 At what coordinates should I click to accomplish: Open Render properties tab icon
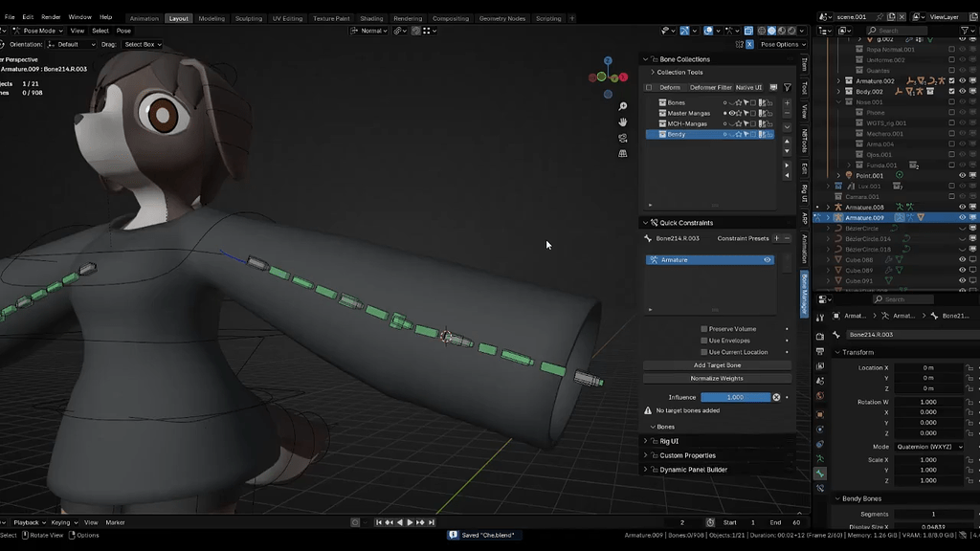tap(820, 336)
